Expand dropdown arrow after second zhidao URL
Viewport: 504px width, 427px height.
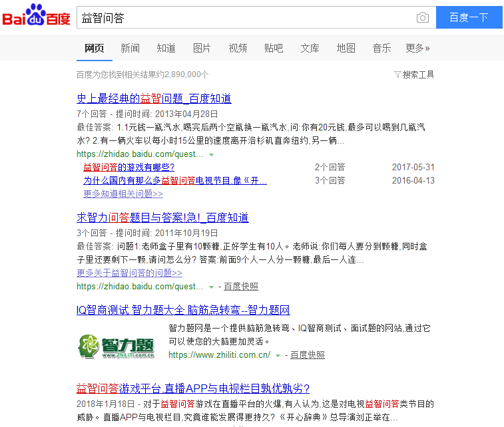tap(211, 287)
